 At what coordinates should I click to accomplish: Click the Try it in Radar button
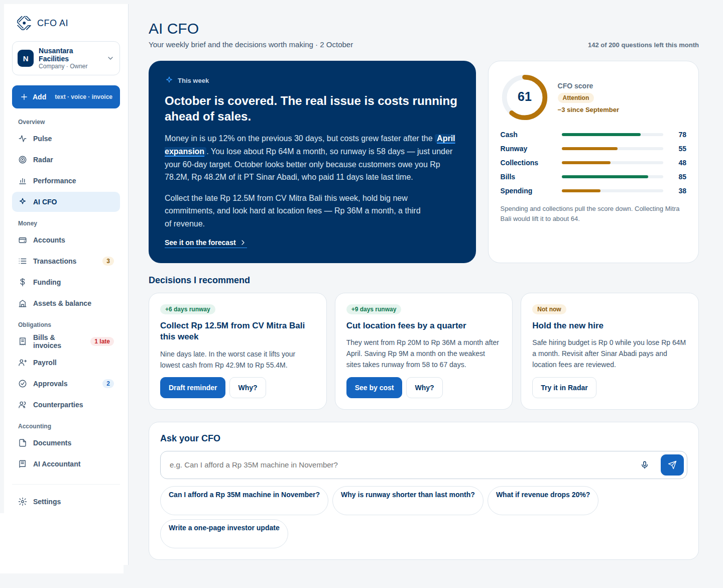tap(564, 388)
